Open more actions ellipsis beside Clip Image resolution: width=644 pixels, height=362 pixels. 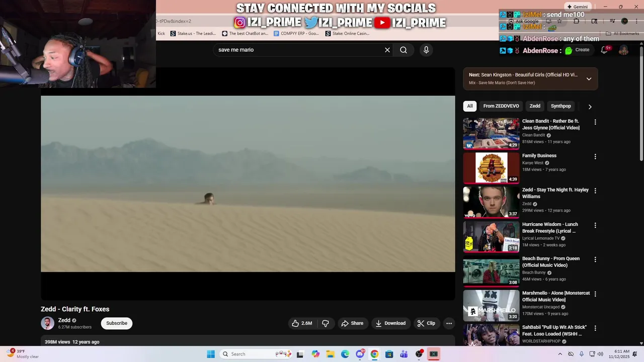pyautogui.click(x=449, y=323)
